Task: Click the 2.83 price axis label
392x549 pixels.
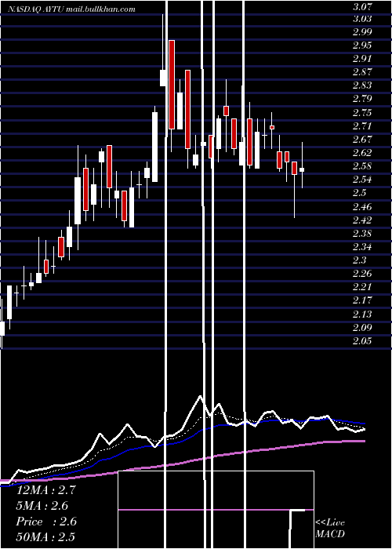Action: click(x=362, y=85)
